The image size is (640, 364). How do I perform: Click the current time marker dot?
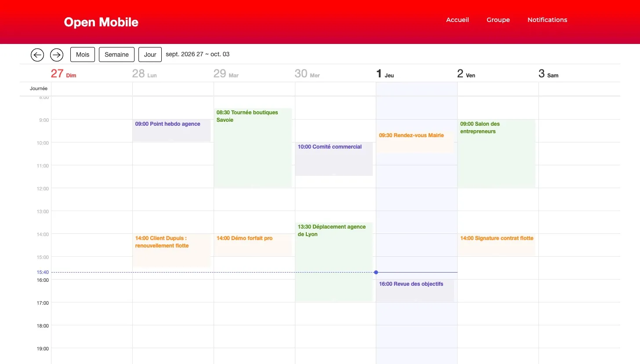[x=376, y=273]
